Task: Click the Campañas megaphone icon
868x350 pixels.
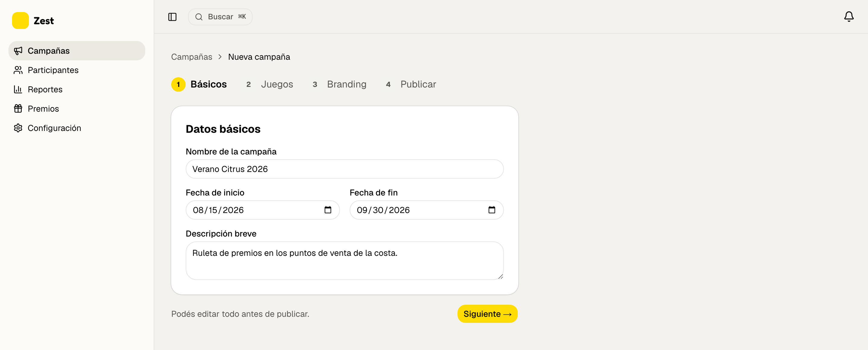Action: [18, 51]
